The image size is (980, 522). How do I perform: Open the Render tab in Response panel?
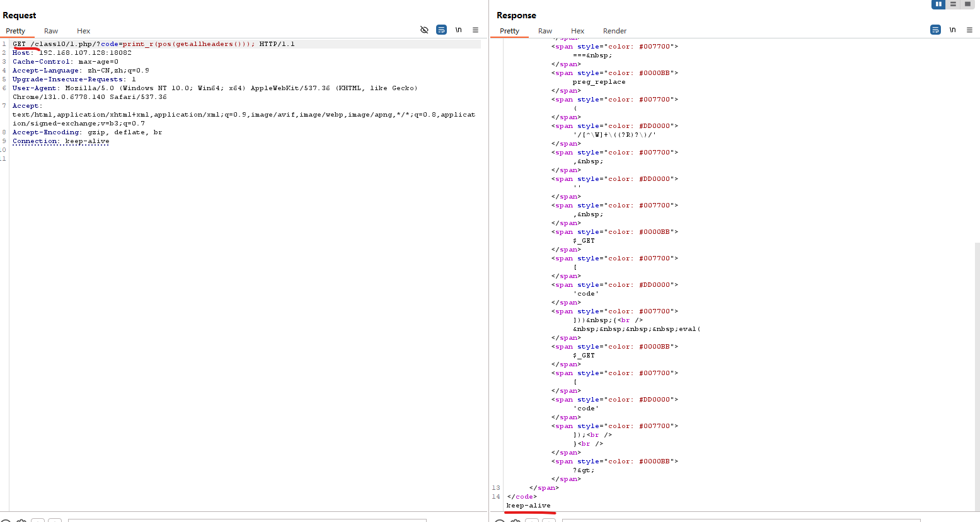[614, 31]
